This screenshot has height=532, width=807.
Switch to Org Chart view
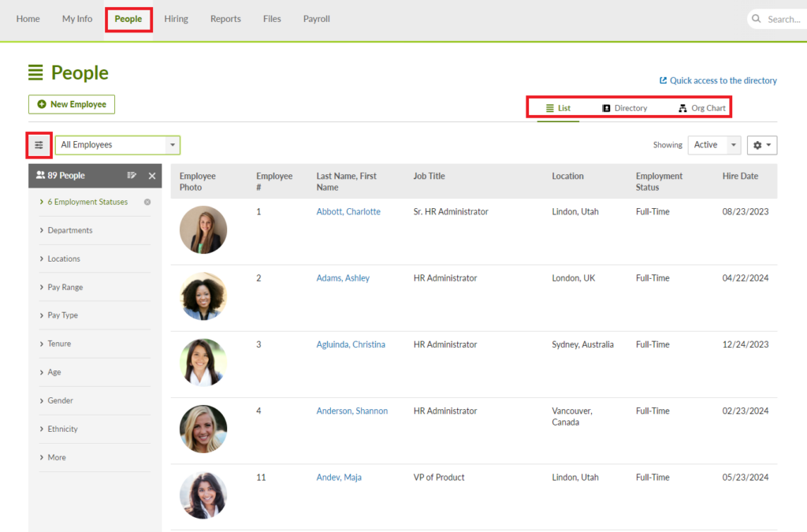[700, 108]
